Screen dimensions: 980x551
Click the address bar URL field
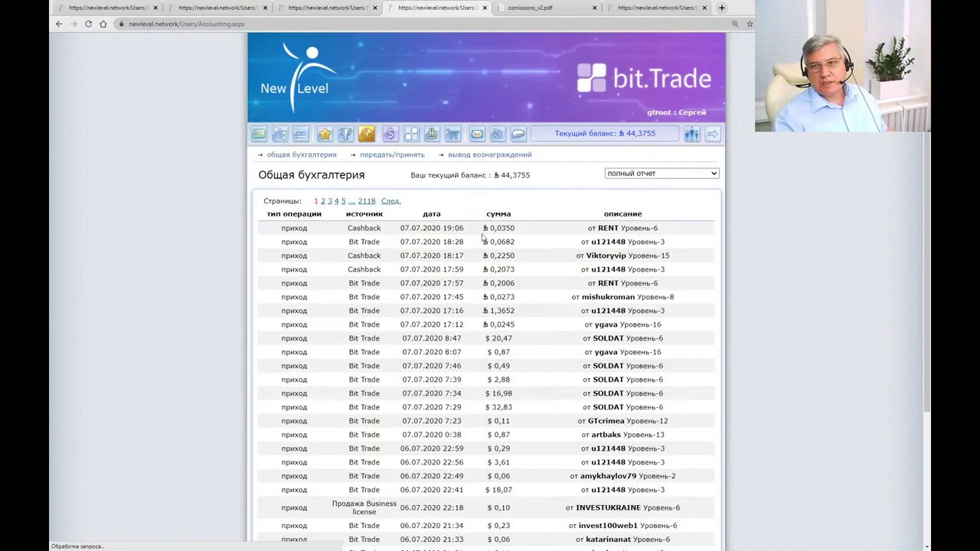point(421,24)
